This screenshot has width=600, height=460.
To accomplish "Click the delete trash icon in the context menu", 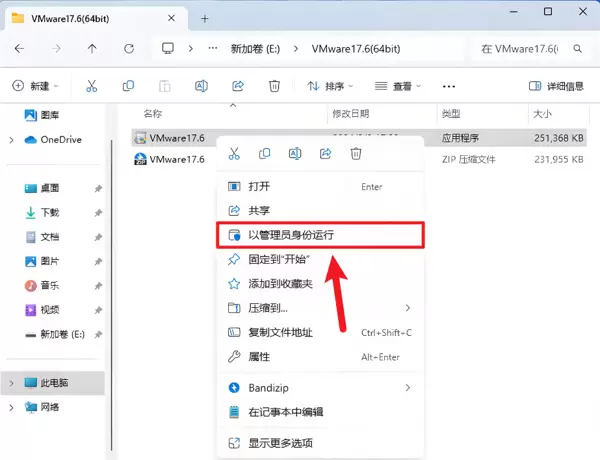I will tap(355, 153).
